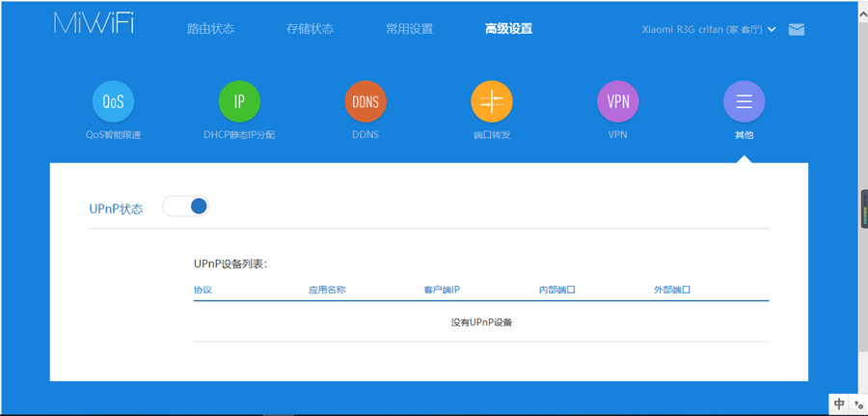The width and height of the screenshot is (868, 416).
Task: Switch to the 常用设置 tab
Action: [410, 29]
